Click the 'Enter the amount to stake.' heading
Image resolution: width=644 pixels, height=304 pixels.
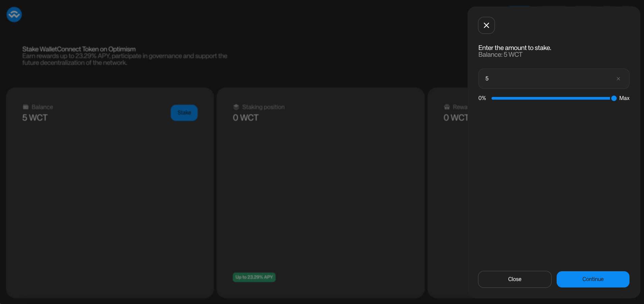(x=514, y=48)
